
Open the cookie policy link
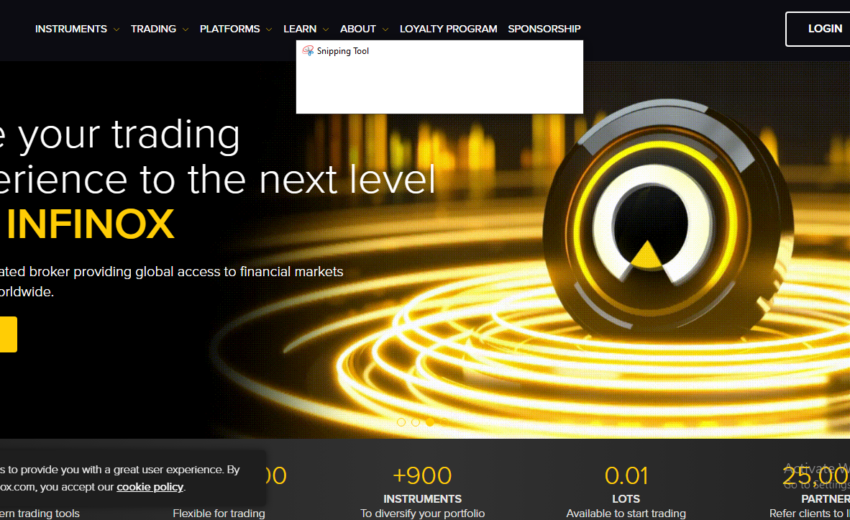(150, 487)
